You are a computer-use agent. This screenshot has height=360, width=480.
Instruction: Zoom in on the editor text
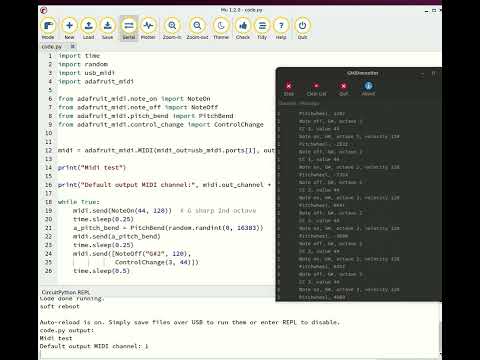[x=172, y=28]
